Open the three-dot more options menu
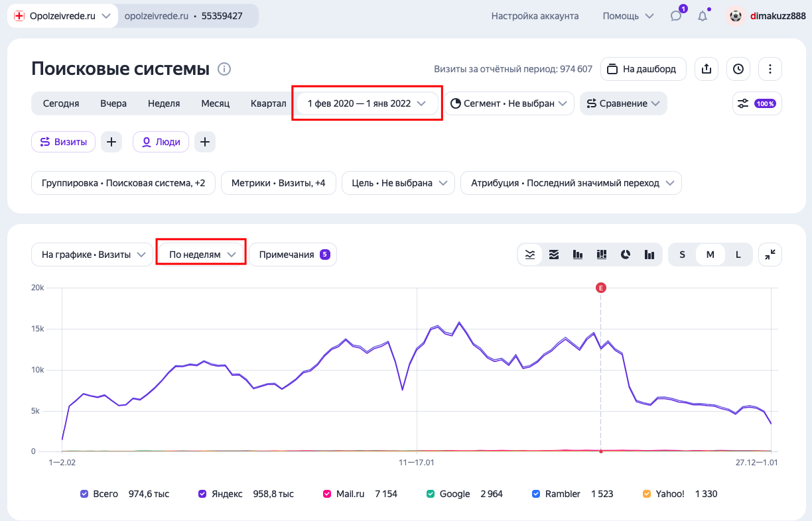Screen dimensions: 812x521 coord(770,69)
